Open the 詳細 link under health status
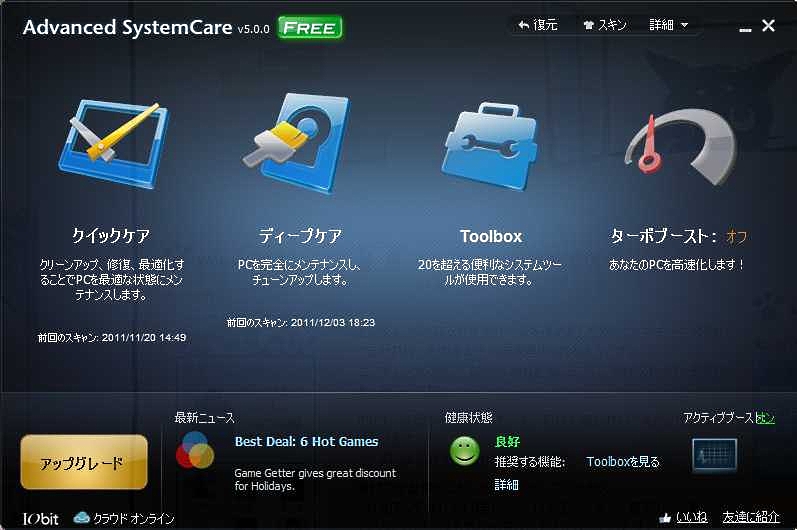This screenshot has height=530, width=797. click(506, 484)
